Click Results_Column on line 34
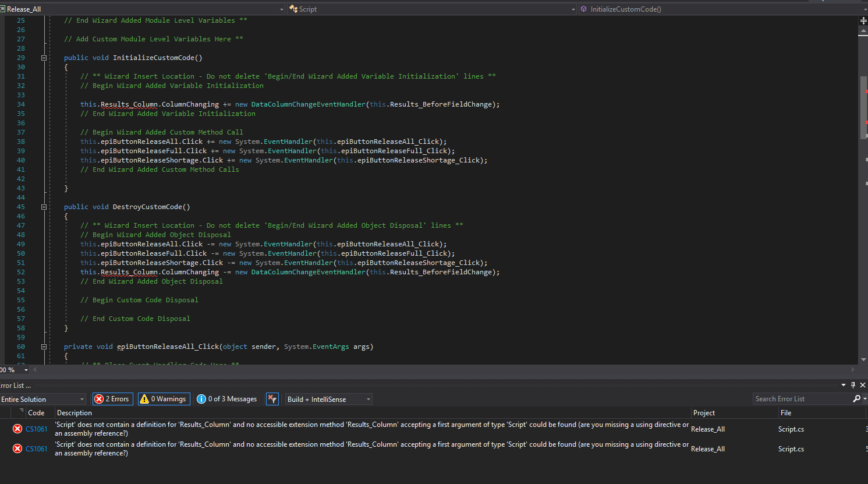 click(x=129, y=104)
